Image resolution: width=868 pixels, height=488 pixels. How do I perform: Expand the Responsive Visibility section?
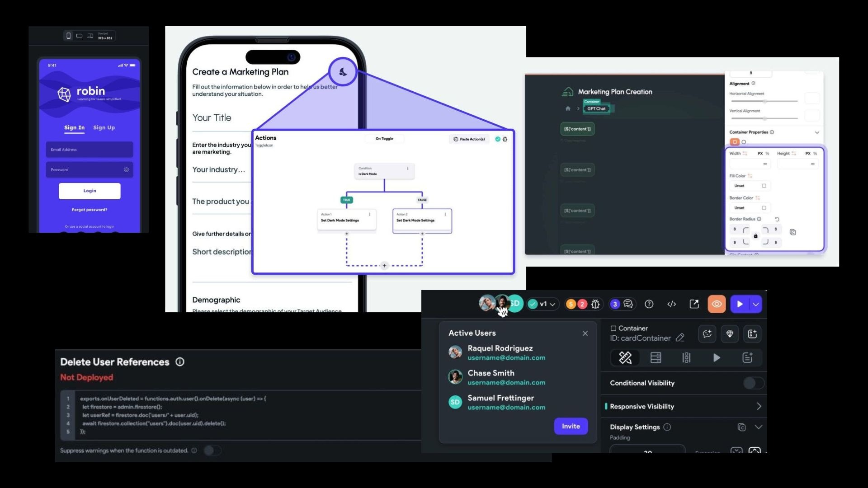[x=759, y=406]
